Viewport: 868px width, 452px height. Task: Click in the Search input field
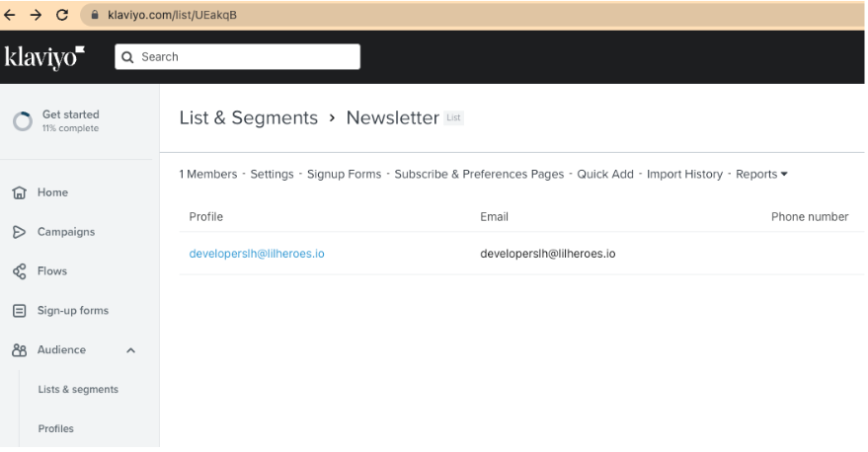(247, 57)
